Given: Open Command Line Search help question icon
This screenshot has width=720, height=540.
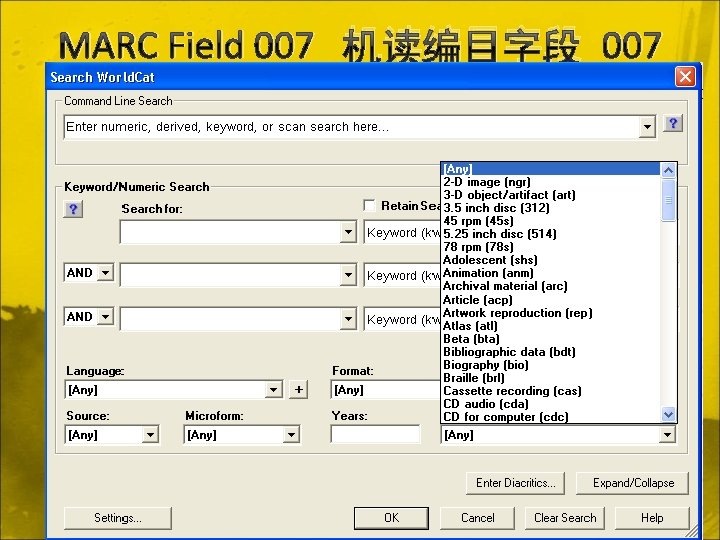Looking at the screenshot, I should point(673,124).
